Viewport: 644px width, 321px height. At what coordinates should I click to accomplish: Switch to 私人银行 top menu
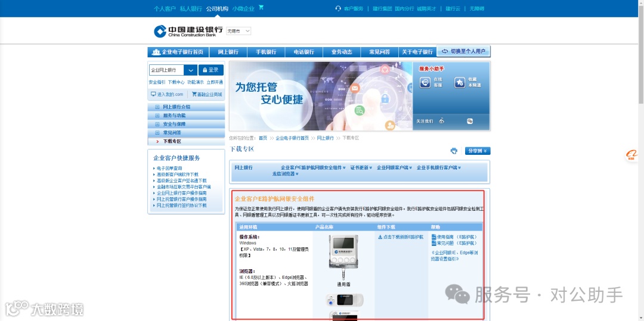[191, 8]
